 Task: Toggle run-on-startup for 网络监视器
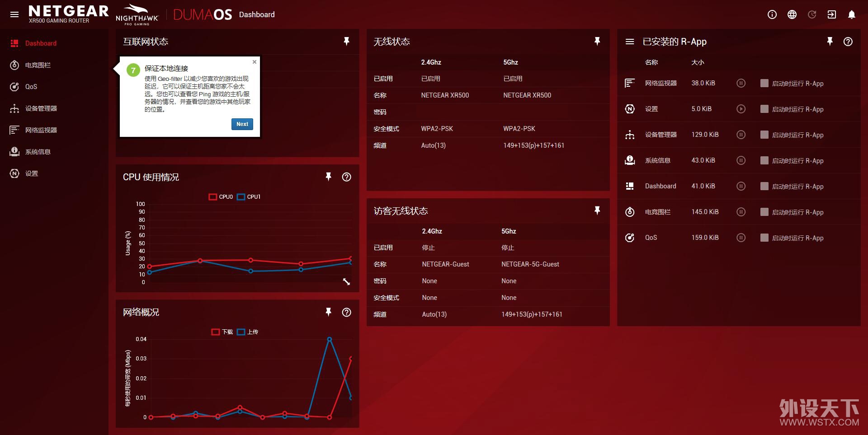tap(764, 83)
